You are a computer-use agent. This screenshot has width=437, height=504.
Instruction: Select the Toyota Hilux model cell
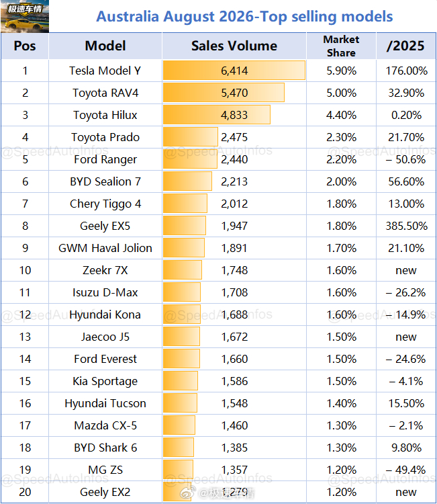pos(105,115)
